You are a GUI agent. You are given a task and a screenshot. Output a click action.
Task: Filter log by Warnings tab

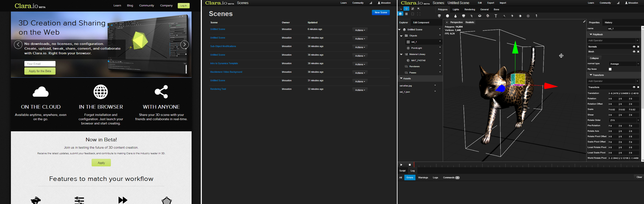[423, 177]
